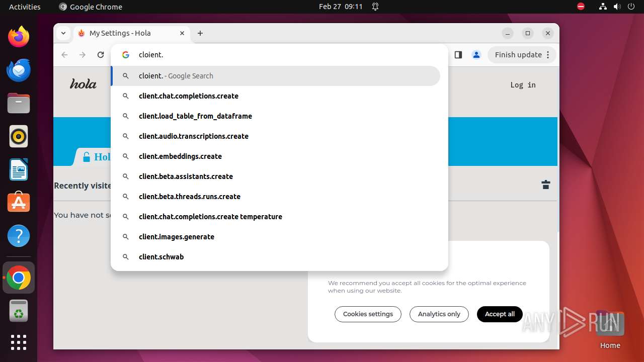Viewport: 644px width, 362px height.
Task: Click the trash icon beside Recently visited
Action: click(545, 185)
